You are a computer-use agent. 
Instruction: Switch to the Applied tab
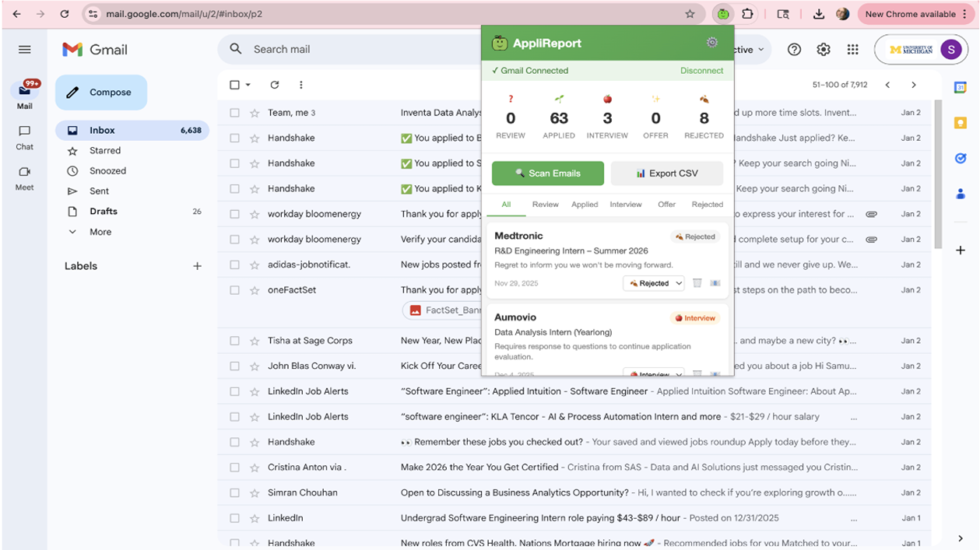click(585, 205)
